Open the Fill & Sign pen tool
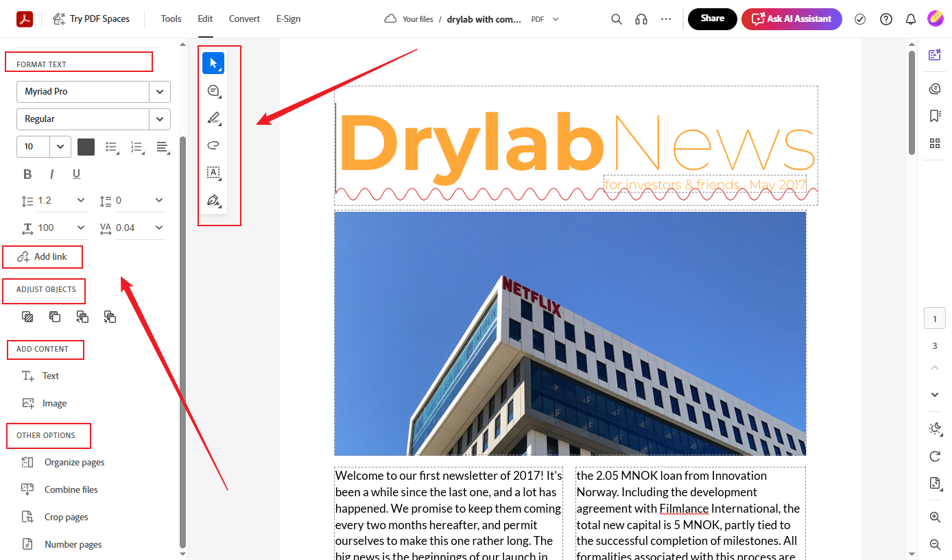The image size is (952, 560). [x=213, y=200]
